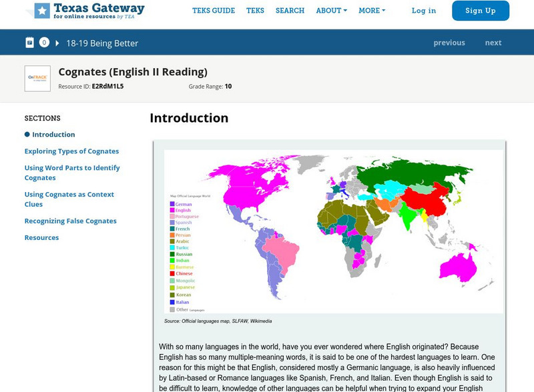Click the Sign Up button
This screenshot has height=392, width=534.
tap(480, 11)
